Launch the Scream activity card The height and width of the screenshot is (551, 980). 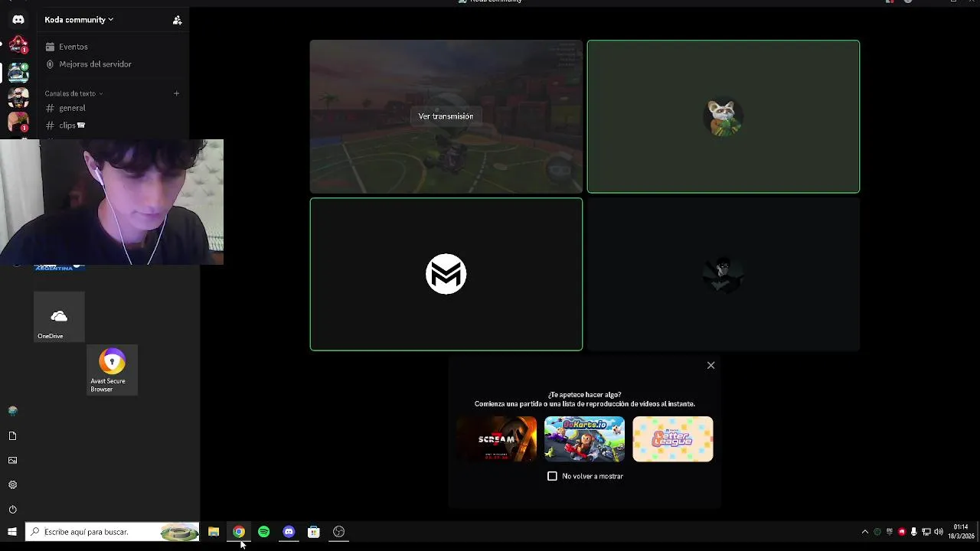click(497, 439)
